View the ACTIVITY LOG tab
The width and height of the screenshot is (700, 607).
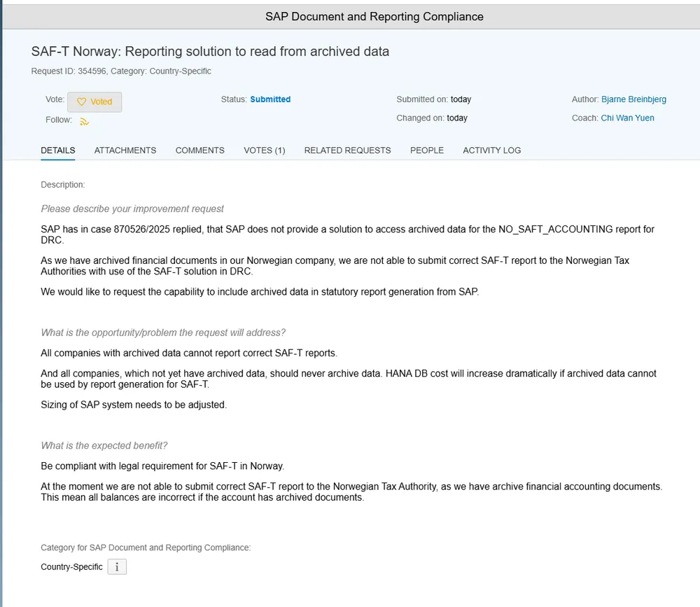(x=492, y=151)
